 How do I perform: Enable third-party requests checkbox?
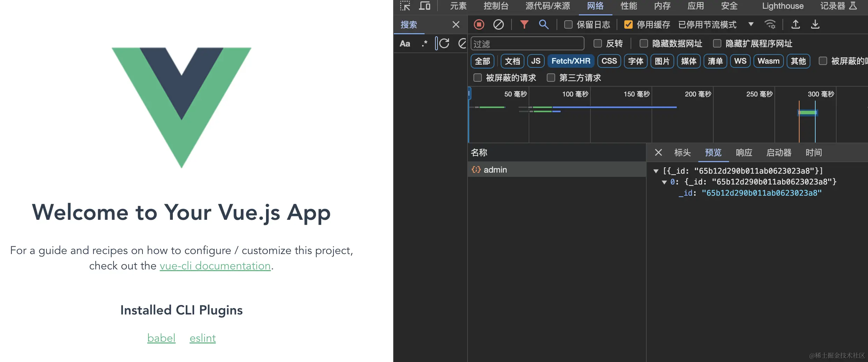(x=551, y=78)
